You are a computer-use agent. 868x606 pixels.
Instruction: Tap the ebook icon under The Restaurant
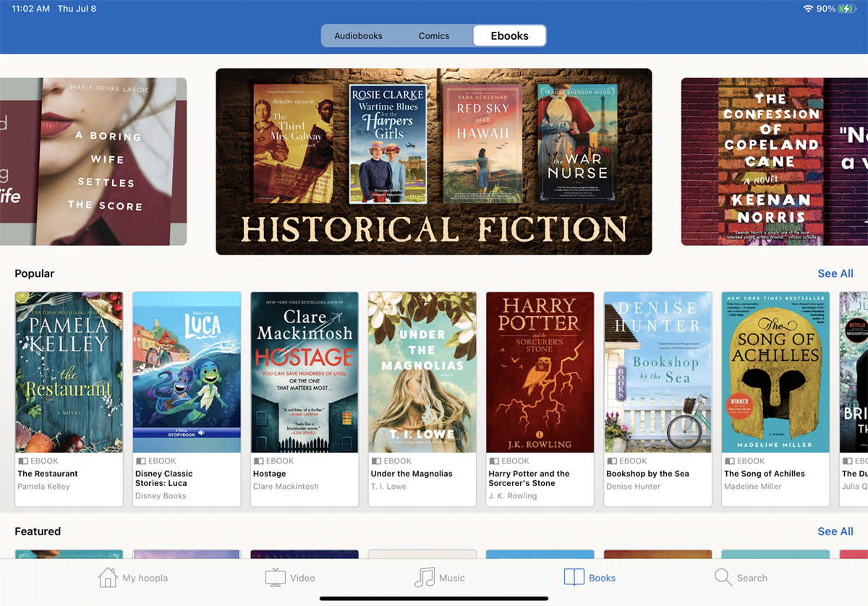pyautogui.click(x=22, y=461)
